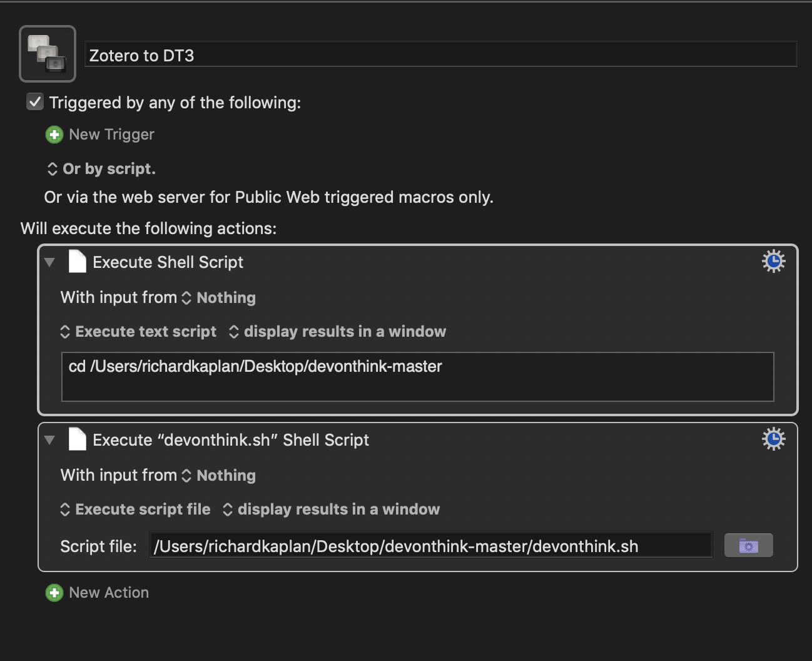
Task: Click inside the cd devonthink-master script text area
Action: pos(418,376)
